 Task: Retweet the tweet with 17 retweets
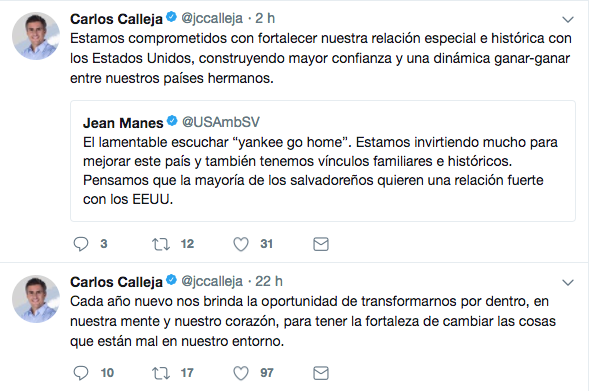coord(161,373)
